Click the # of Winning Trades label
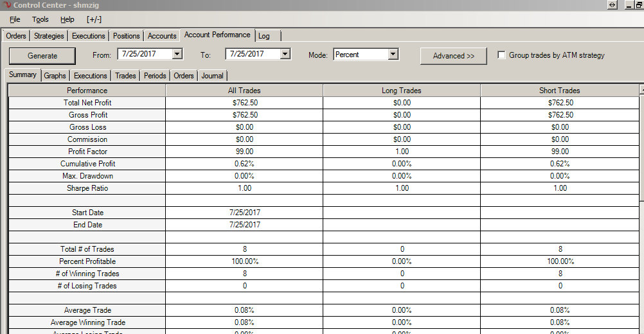Viewport: 644px width, 334px height. coord(87,274)
